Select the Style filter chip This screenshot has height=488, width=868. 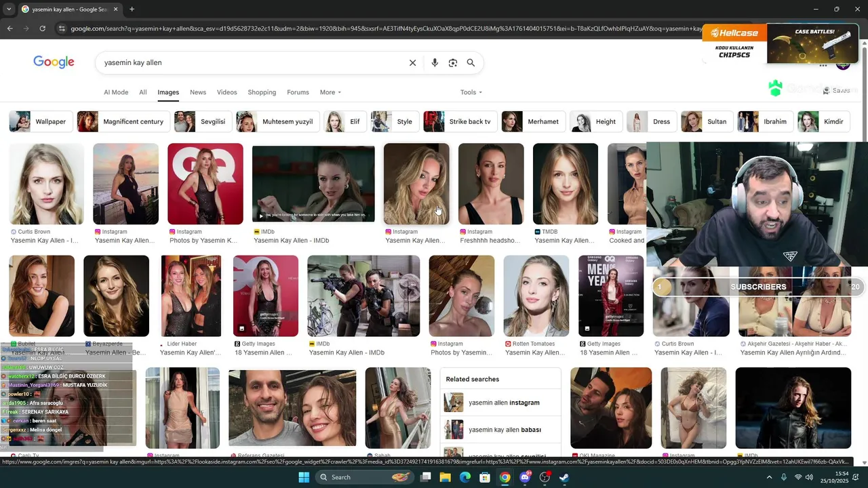pyautogui.click(x=395, y=122)
